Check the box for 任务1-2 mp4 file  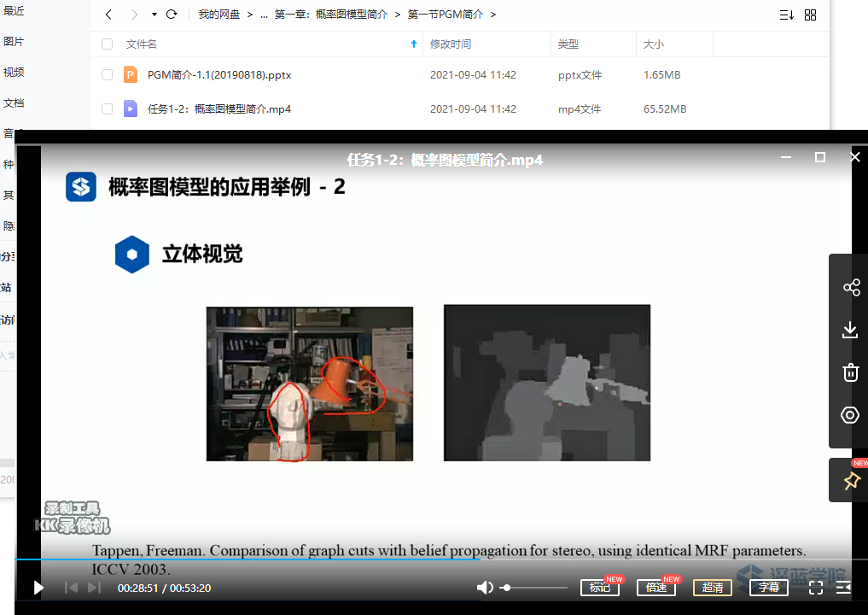point(108,109)
